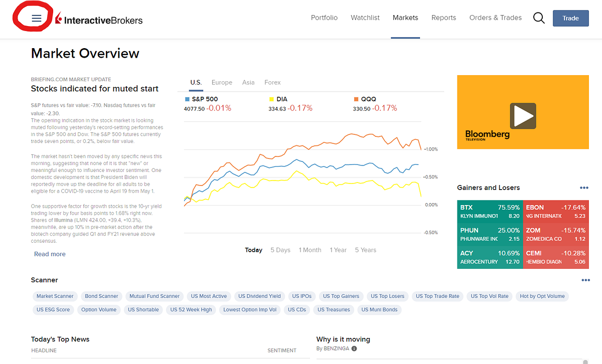The image size is (602, 364).
Task: Select the Bond Scanner chip
Action: pos(101,296)
